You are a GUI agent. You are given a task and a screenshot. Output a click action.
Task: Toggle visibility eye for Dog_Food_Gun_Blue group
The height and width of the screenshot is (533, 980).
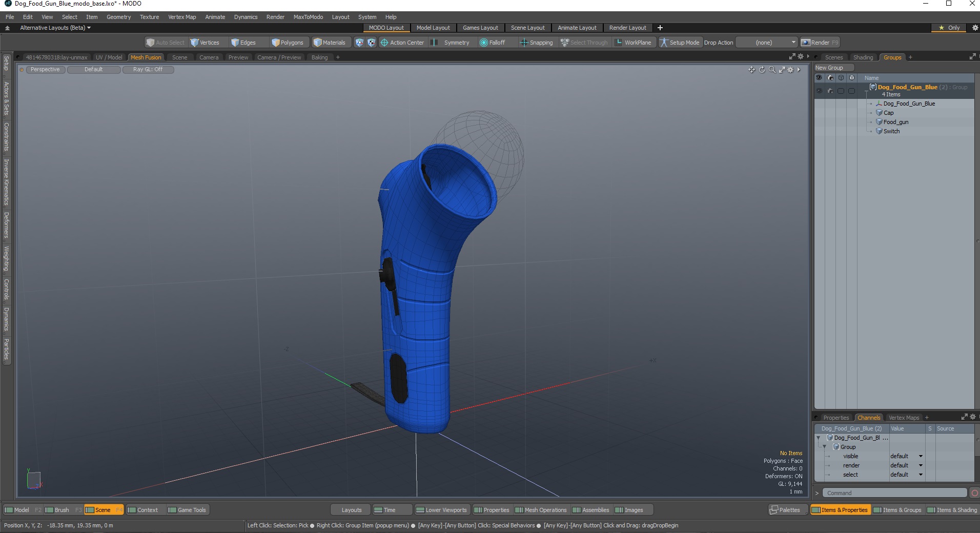[x=819, y=91]
